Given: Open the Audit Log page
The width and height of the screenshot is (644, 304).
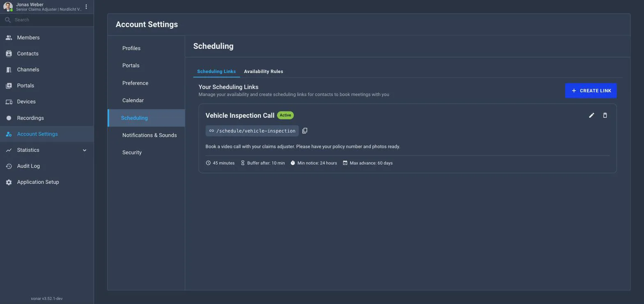Looking at the screenshot, I should pos(47,166).
